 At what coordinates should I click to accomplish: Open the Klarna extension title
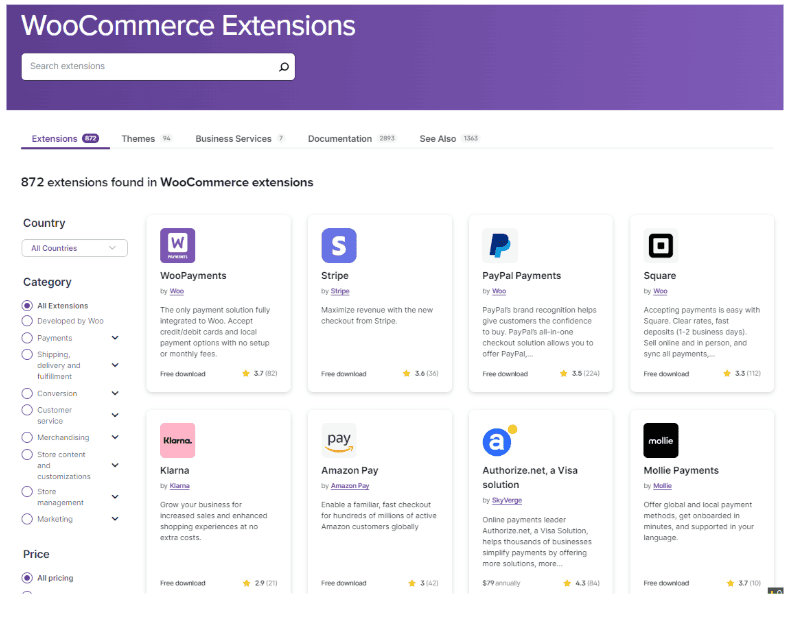(x=175, y=471)
